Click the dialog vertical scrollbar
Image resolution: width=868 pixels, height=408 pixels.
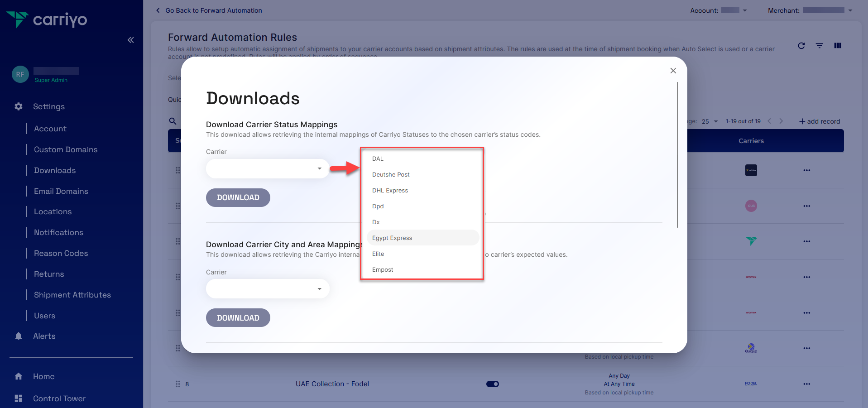[x=677, y=155]
